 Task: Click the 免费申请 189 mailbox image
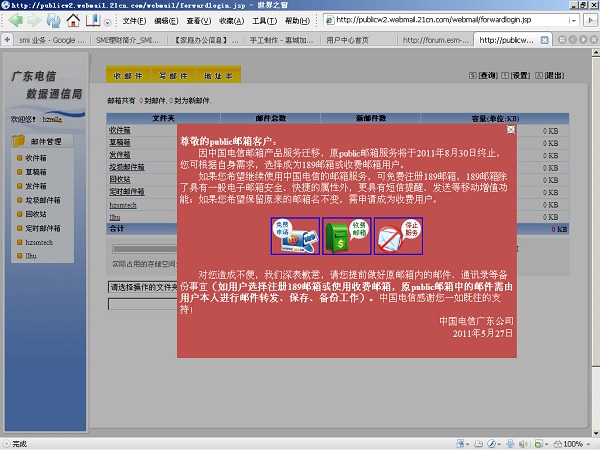point(295,236)
